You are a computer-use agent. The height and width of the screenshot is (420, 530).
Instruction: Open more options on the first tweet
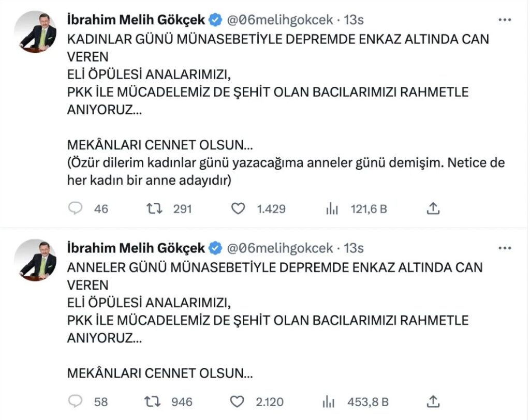click(505, 20)
